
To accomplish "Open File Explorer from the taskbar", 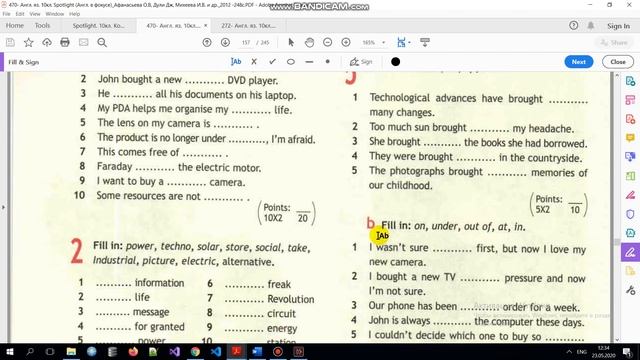I will 71,351.
